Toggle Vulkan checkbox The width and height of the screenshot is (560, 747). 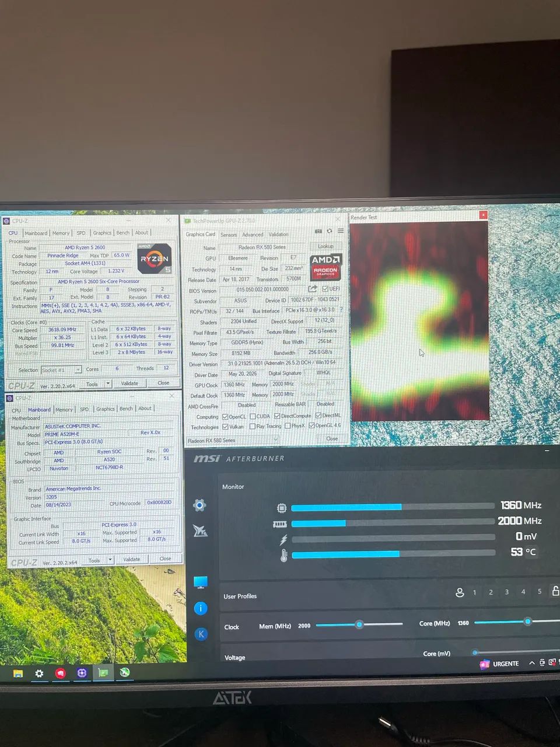[x=225, y=427]
